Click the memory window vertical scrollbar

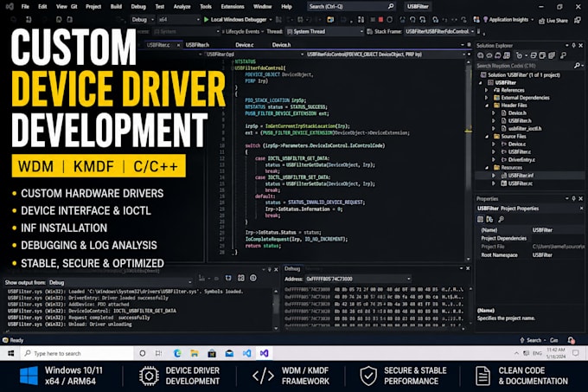[470, 305]
